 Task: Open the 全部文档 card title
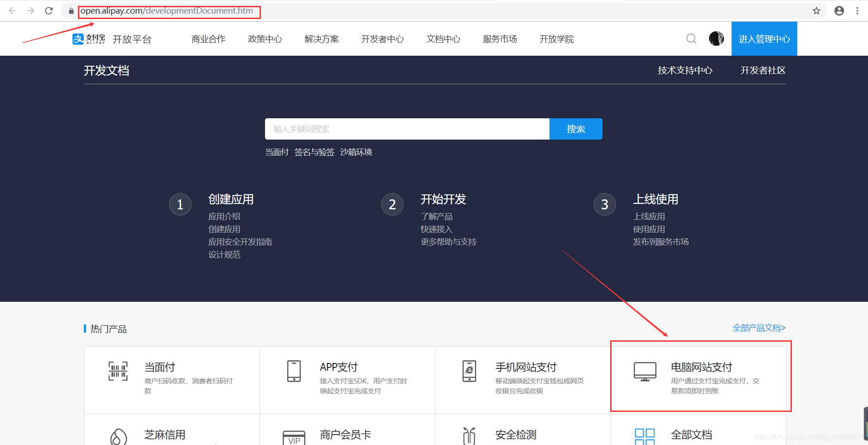pos(692,435)
